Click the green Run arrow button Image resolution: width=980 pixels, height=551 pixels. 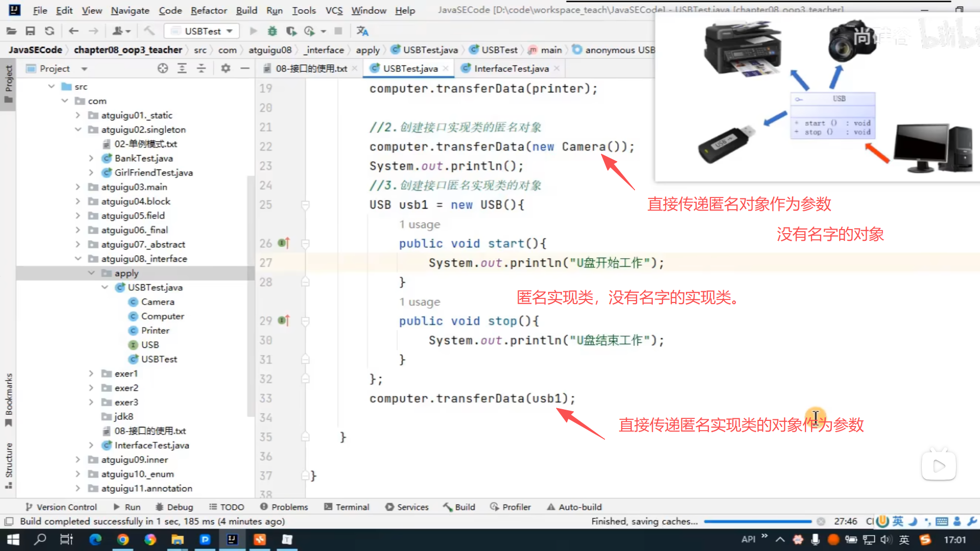coord(253,31)
